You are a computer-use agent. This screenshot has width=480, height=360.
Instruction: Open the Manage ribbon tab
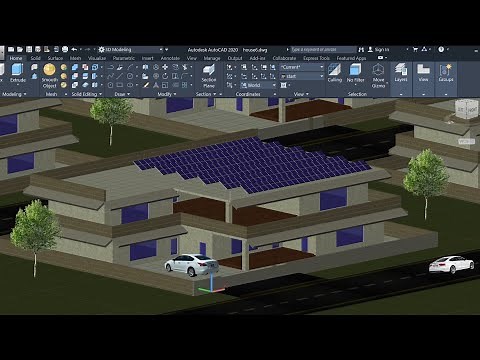[x=212, y=58]
